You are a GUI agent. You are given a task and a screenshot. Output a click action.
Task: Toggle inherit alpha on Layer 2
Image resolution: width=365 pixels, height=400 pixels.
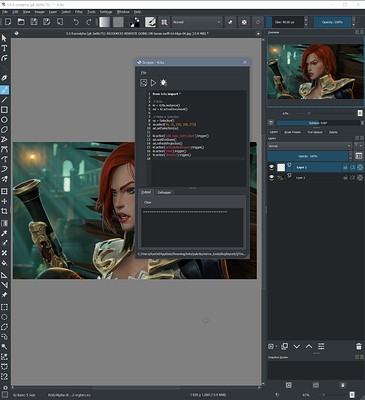coord(353,168)
